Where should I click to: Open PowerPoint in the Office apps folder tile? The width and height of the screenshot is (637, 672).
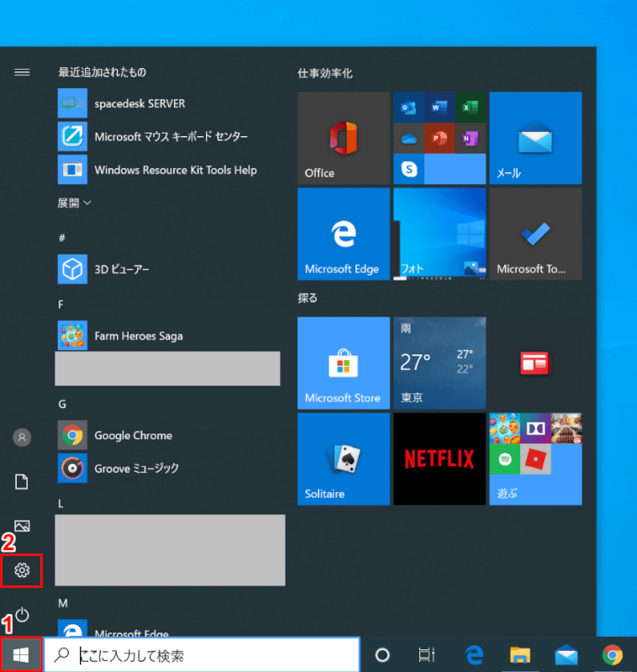coord(440,139)
